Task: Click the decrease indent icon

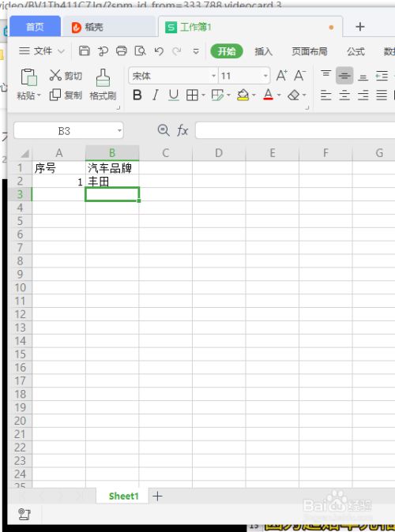Action: coord(382,76)
